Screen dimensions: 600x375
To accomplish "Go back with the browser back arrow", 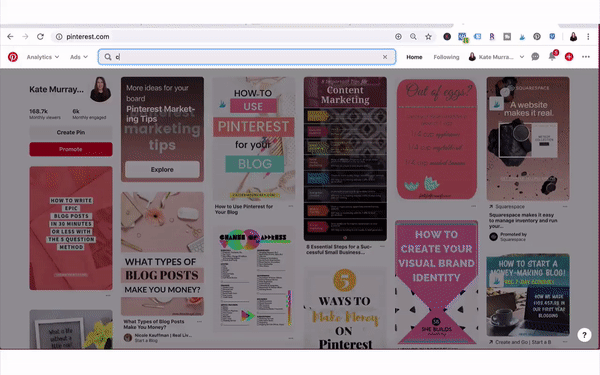I will 10,37.
